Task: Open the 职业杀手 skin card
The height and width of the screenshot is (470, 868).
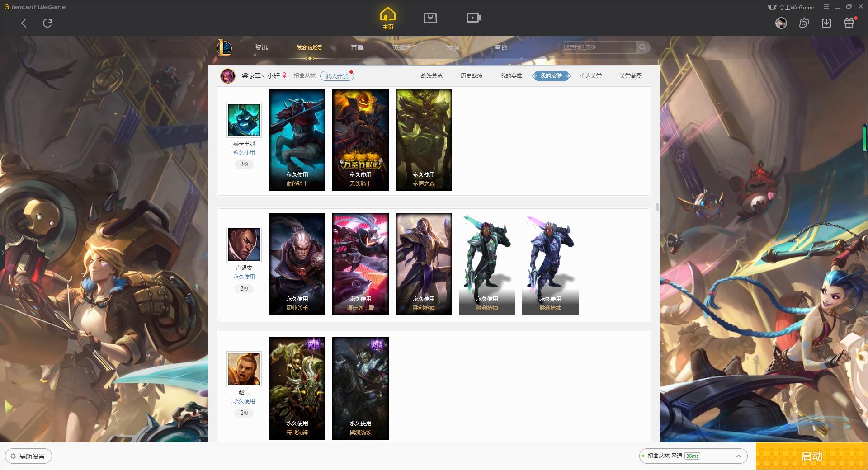Action: (297, 264)
